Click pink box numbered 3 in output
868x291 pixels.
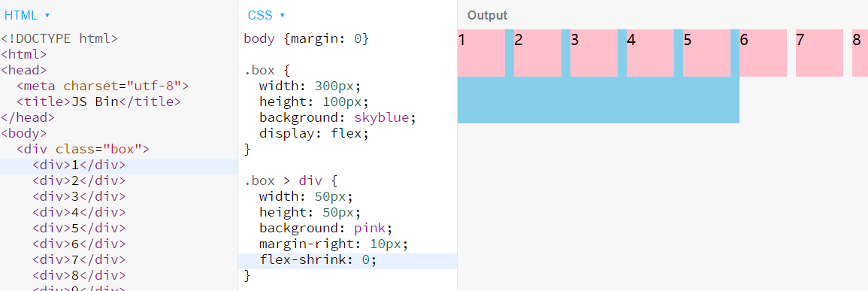click(594, 53)
